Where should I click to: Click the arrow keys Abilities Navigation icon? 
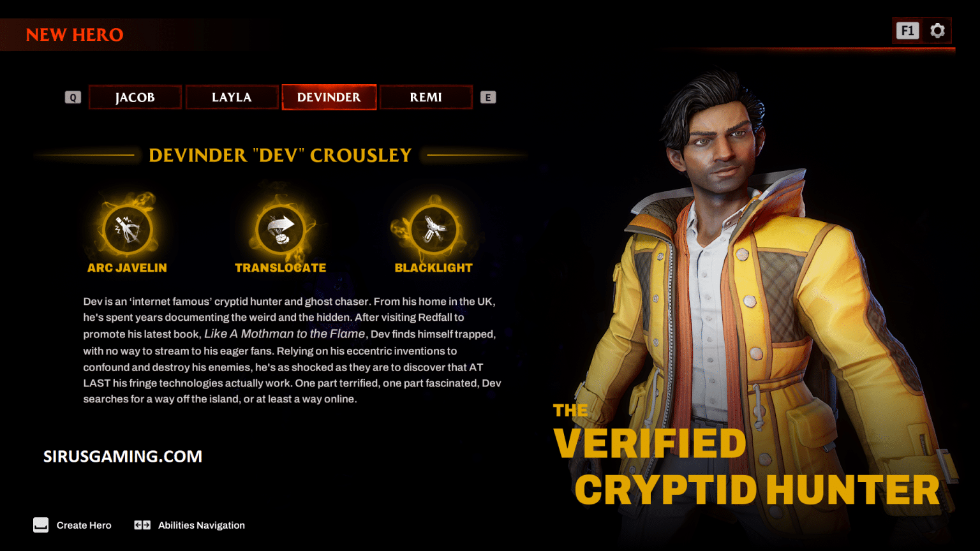pos(142,525)
